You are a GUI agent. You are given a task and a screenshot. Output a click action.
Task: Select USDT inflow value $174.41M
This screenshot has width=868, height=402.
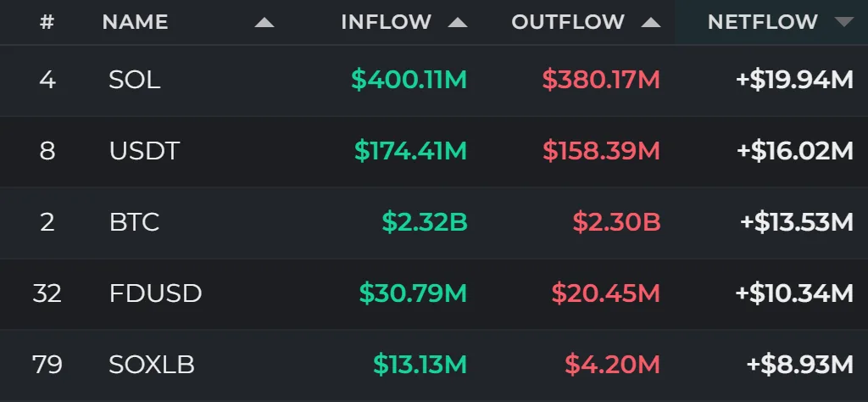pyautogui.click(x=411, y=151)
